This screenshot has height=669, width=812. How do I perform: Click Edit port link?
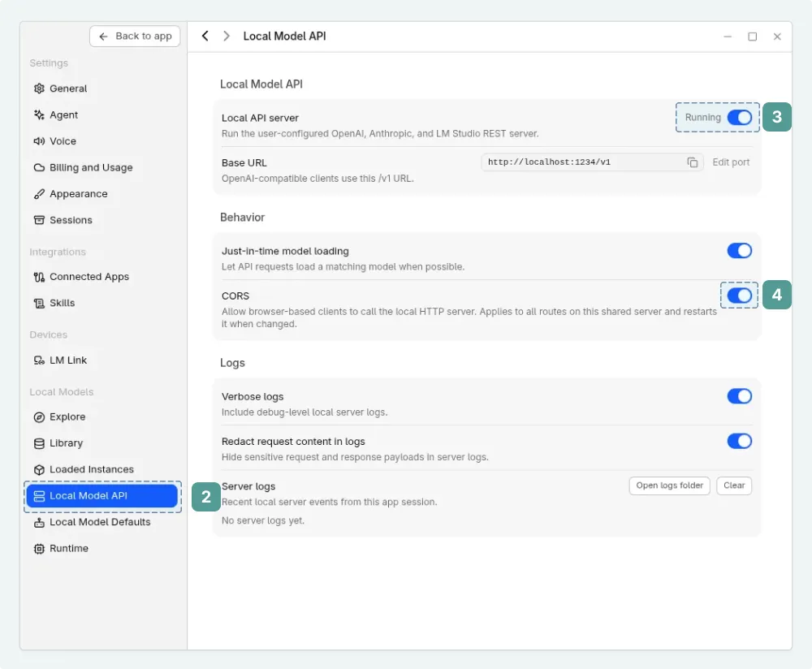[x=731, y=162]
